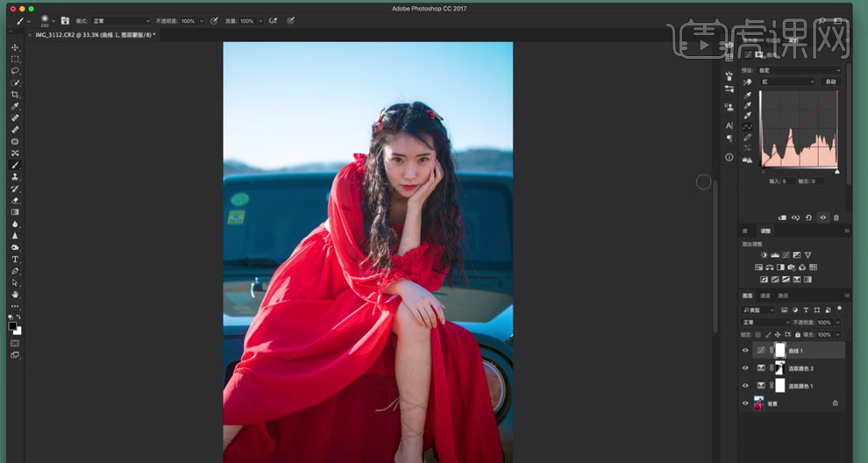Switch to the 图层 layers tab
The height and width of the screenshot is (463, 868).
coord(747,296)
